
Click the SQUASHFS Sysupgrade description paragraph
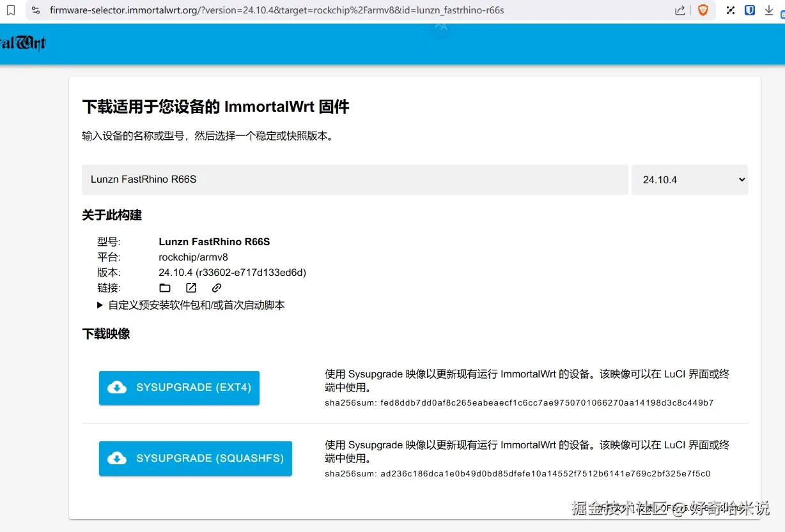tap(527, 452)
